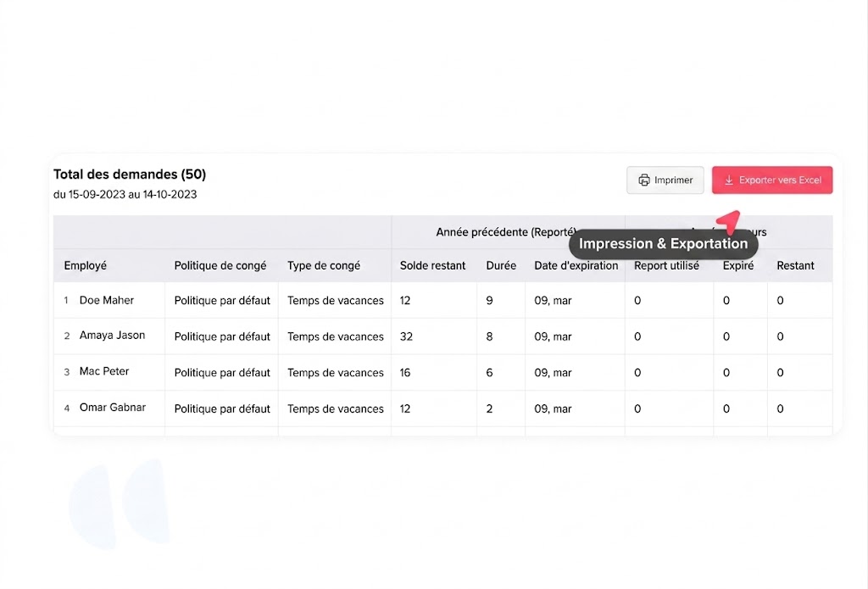Click expiration date 09, mar for Amaya Jason
This screenshot has height=589, width=868.
coord(553,336)
